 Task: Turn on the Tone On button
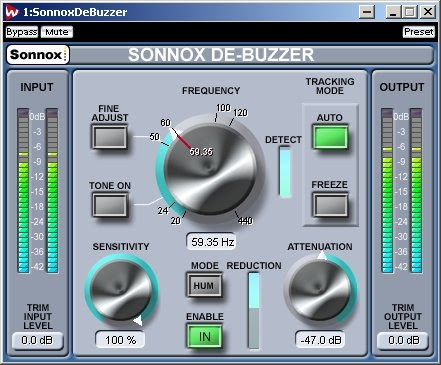click(109, 205)
